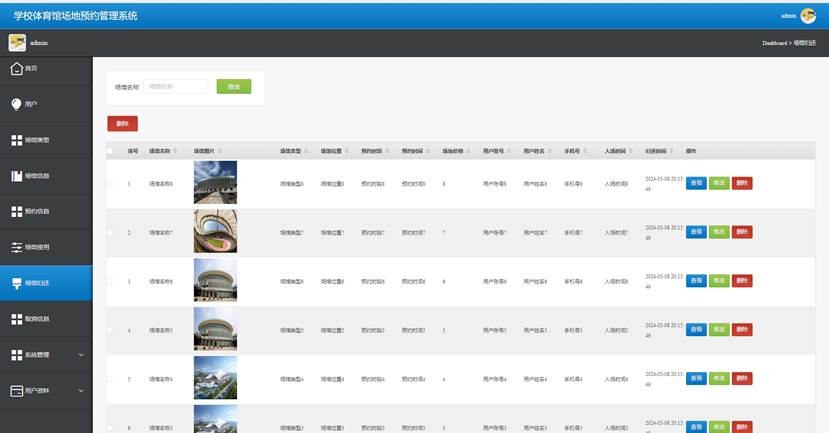This screenshot has height=433, width=829.
Task: Expand the 用户资料 menu chevron
Action: tap(81, 391)
